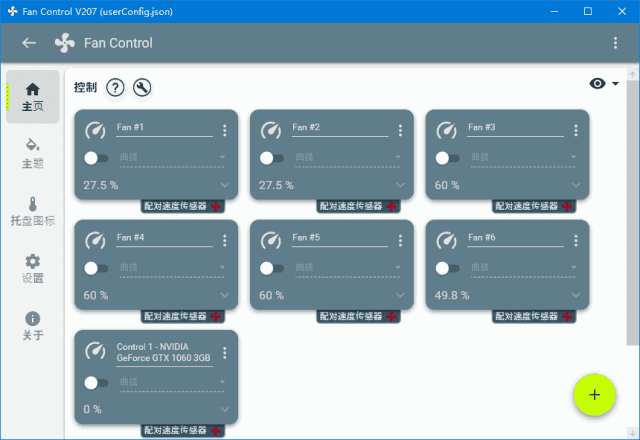
Task: Click Fan #2 配对速度传感器 button
Action: (359, 206)
